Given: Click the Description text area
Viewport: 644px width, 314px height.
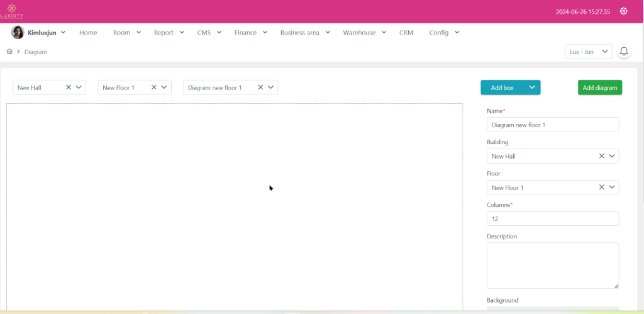Looking at the screenshot, I should tap(552, 266).
